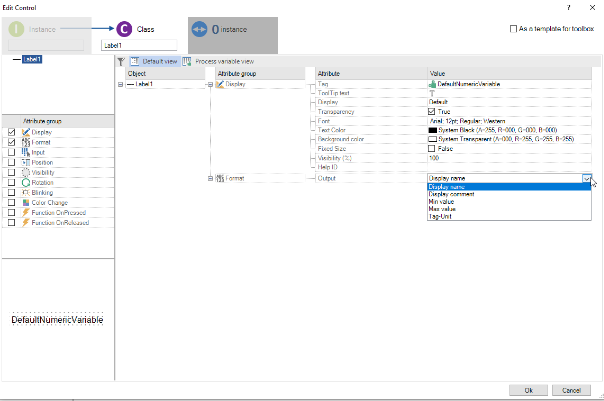Select Label1 in the left tree
Screen dimensions: 604x401
tap(32, 59)
